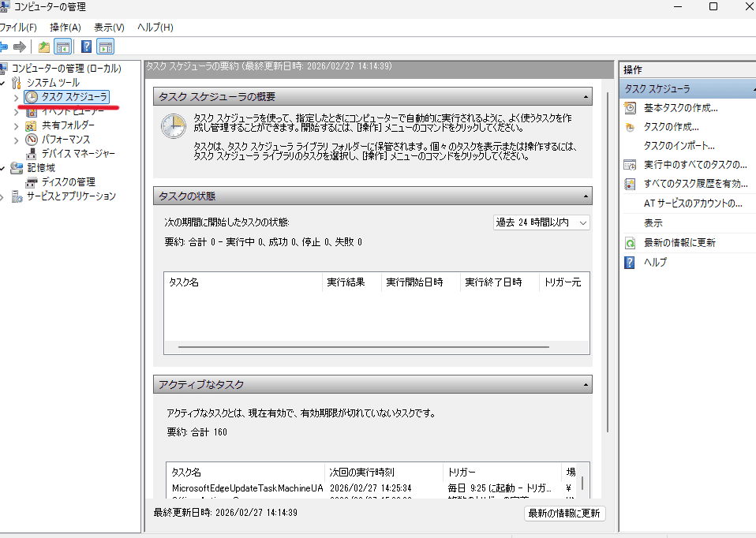
Task: Select the MicrosoftEdgeUpdateTaskMachineUA task row
Action: point(371,488)
